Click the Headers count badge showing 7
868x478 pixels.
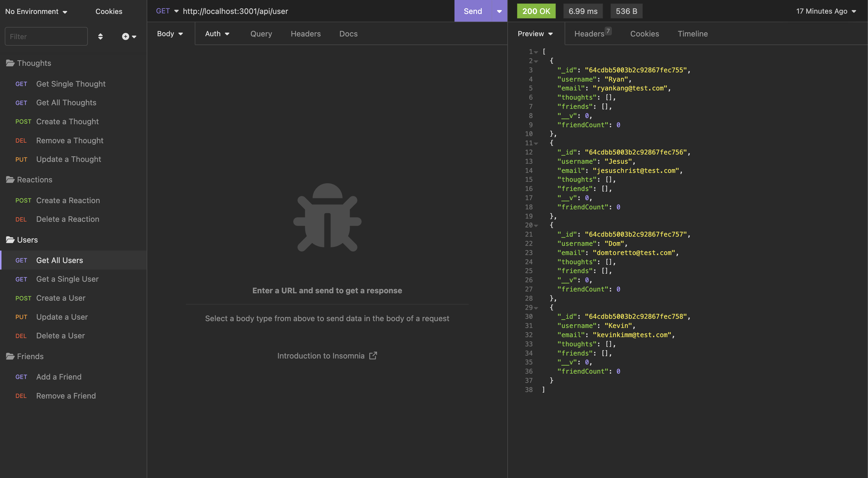(x=608, y=30)
